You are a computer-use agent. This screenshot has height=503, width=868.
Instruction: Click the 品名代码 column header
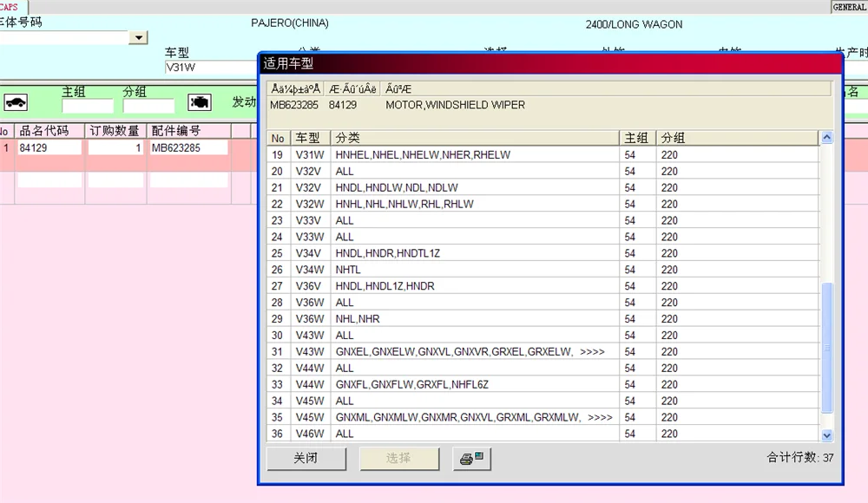click(x=49, y=131)
